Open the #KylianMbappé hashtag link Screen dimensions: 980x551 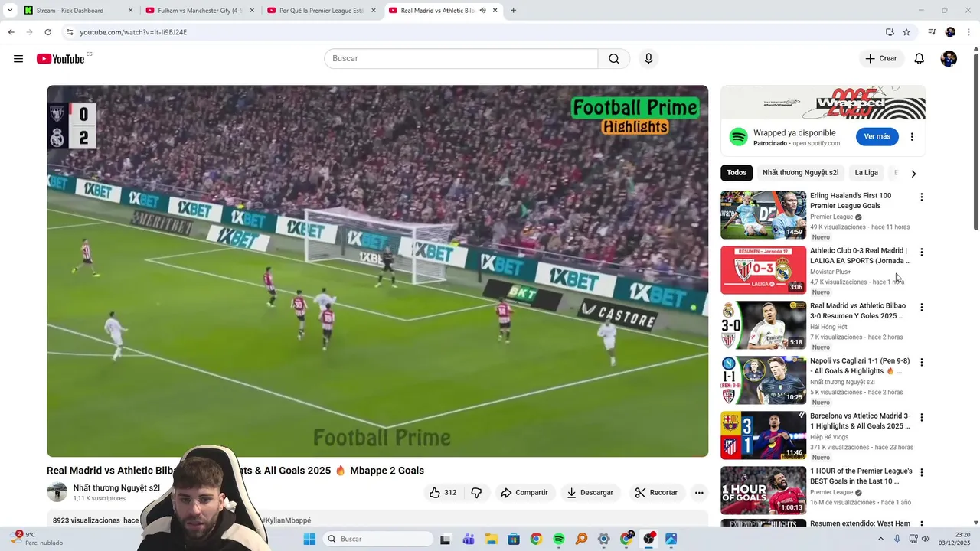[286, 520]
